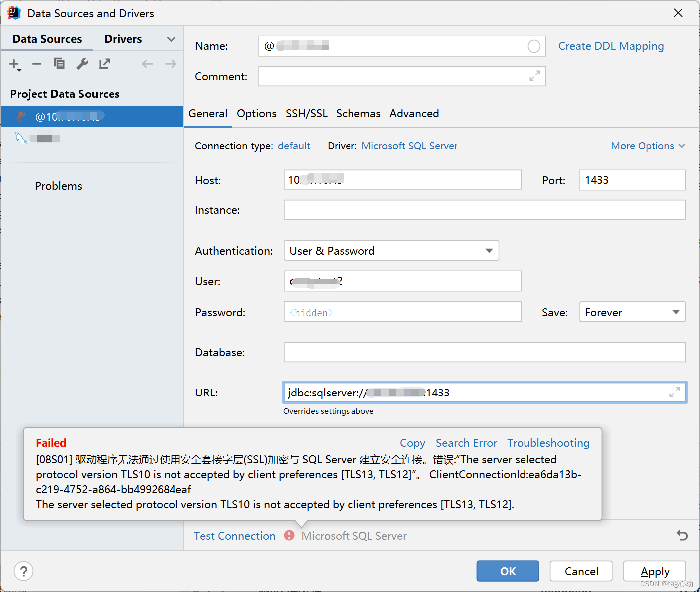Click the Instance input field
Viewport: 700px width, 592px height.
click(485, 210)
